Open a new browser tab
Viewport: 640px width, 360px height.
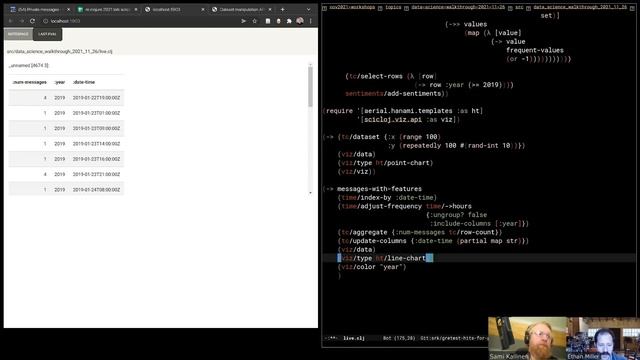point(282,9)
